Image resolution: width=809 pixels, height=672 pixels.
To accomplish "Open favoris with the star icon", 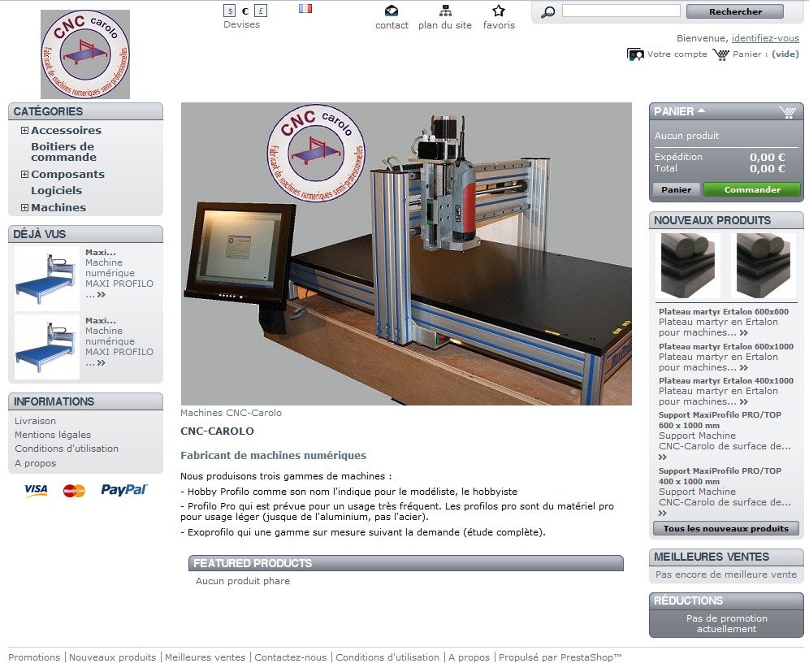I will [499, 11].
